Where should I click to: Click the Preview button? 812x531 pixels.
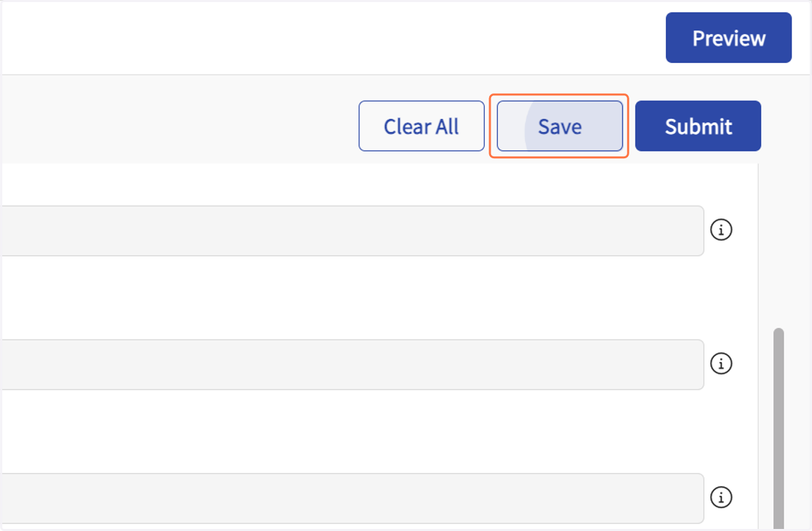pyautogui.click(x=729, y=38)
